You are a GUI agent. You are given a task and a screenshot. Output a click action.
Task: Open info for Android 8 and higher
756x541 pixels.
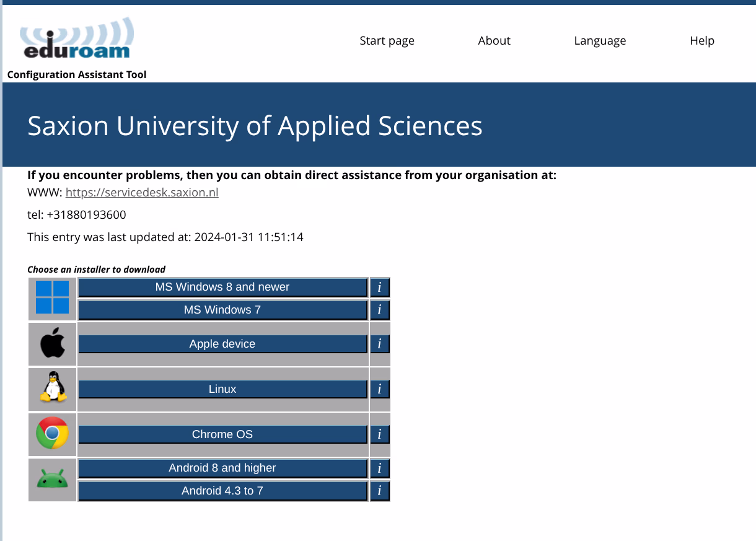tap(379, 468)
